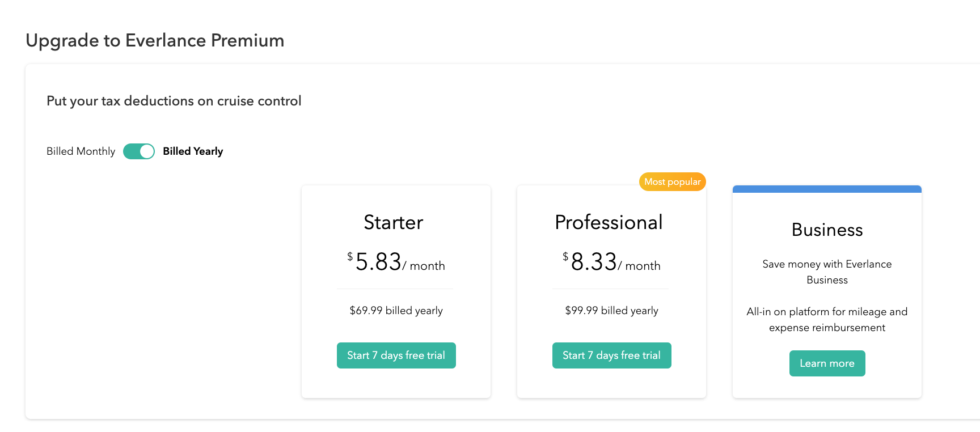Select the Billed Yearly label
Image resolution: width=980 pixels, height=432 pixels.
click(193, 151)
